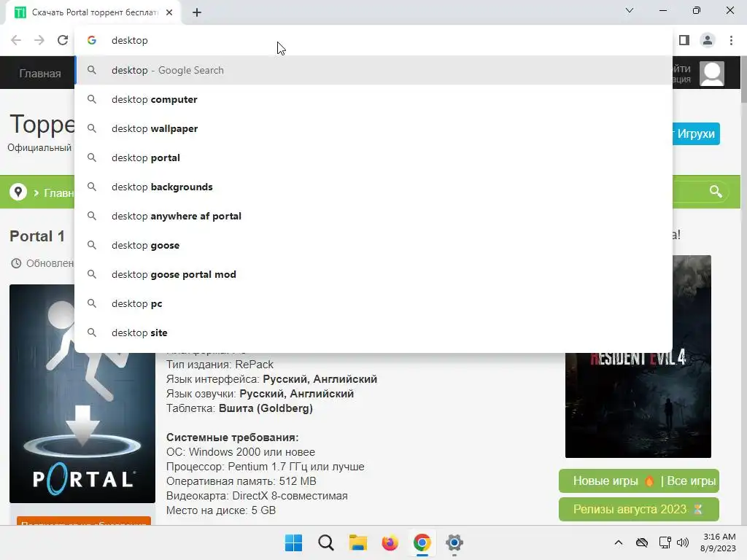Click the blue Игрухи button

click(x=695, y=133)
